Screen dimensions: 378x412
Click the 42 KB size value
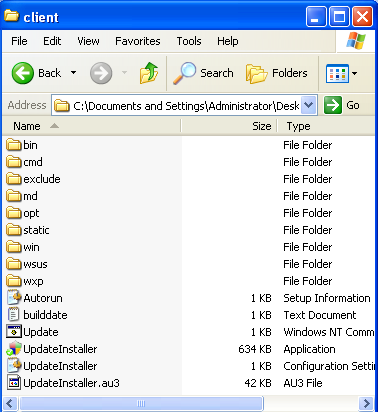(258, 383)
